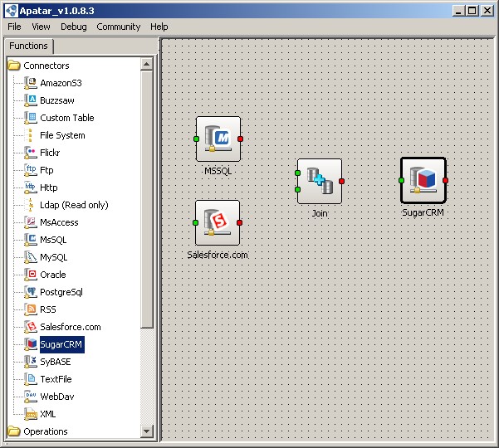This screenshot has width=499, height=448.
Task: Click the upper green input port of Join
Action: (297, 173)
